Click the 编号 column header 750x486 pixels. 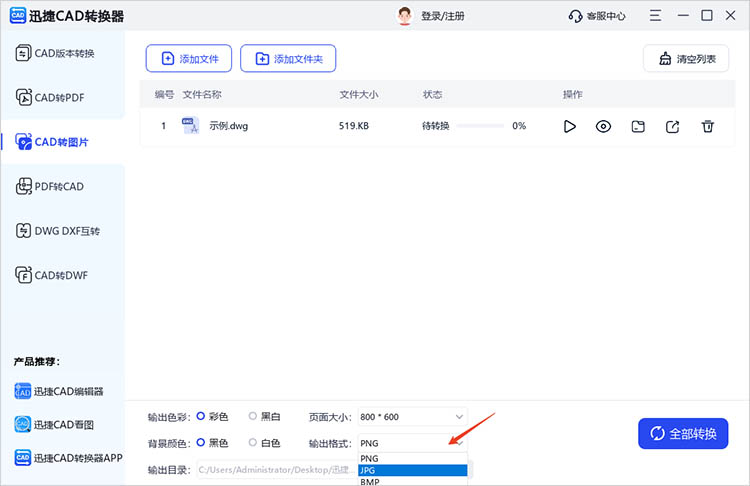(164, 94)
